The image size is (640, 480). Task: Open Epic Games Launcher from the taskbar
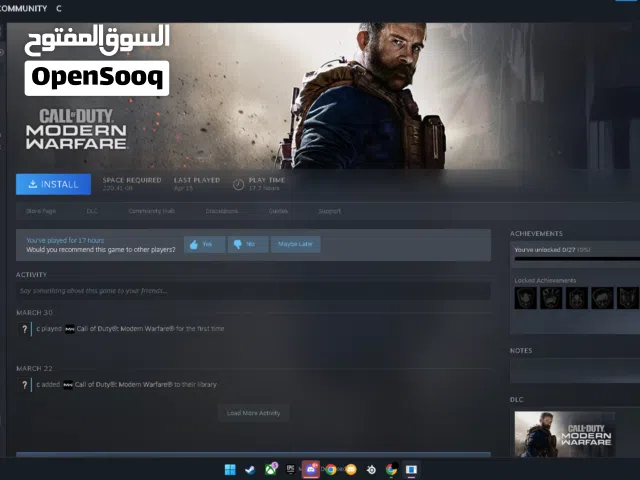pos(291,469)
